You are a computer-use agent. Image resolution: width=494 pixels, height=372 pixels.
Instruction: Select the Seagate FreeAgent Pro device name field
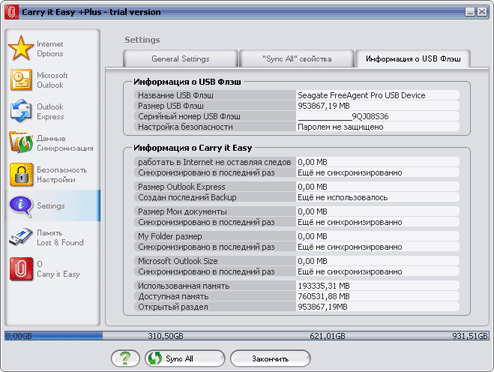point(378,95)
